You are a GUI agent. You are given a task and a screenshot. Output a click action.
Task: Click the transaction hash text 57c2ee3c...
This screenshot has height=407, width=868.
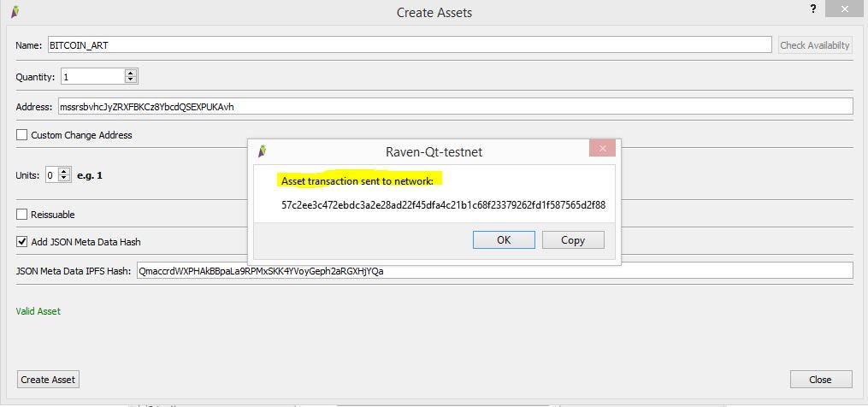click(x=444, y=205)
